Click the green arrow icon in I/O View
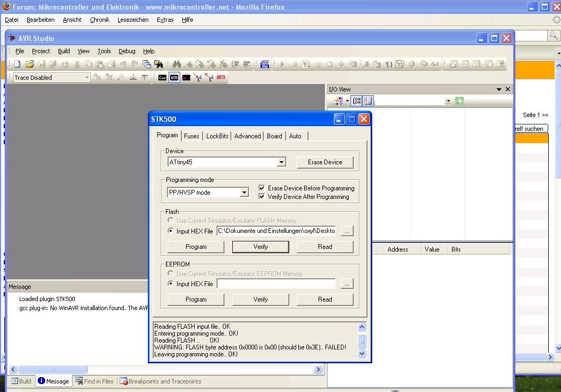This screenshot has width=561, height=392. coord(459,101)
